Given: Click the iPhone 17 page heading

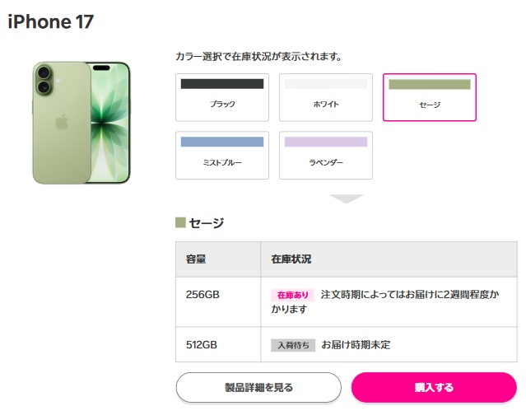Looking at the screenshot, I should coord(51,22).
